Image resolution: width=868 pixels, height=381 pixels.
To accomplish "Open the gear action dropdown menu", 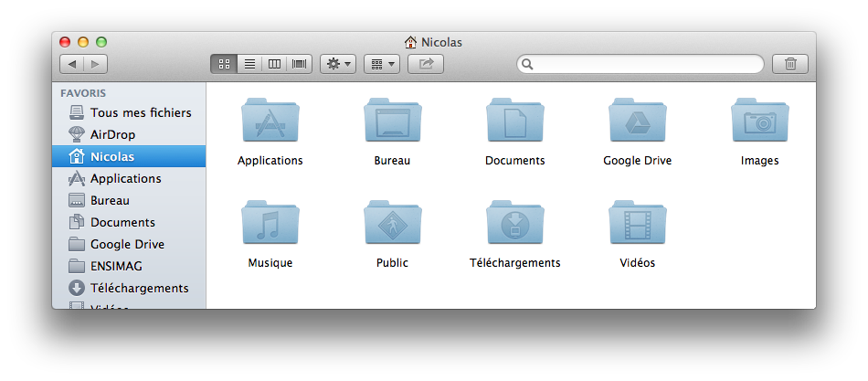I will [x=338, y=64].
